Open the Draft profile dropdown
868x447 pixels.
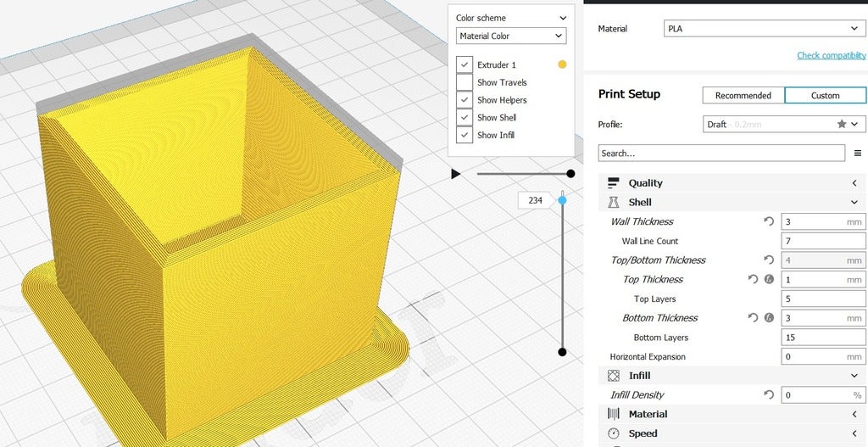coord(784,124)
